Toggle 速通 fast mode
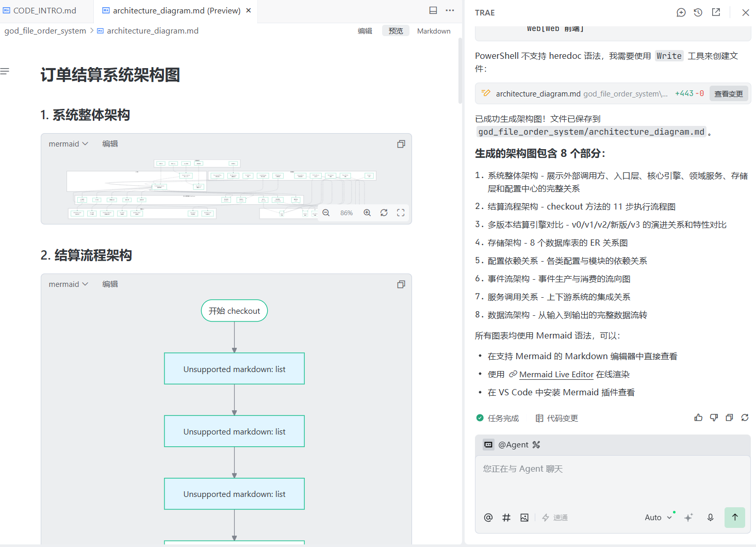Screen dimensions: 756x547 click(x=555, y=518)
